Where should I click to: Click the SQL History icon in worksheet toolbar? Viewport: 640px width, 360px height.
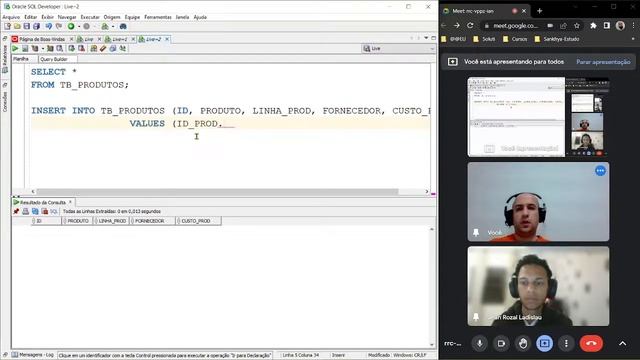(113, 49)
